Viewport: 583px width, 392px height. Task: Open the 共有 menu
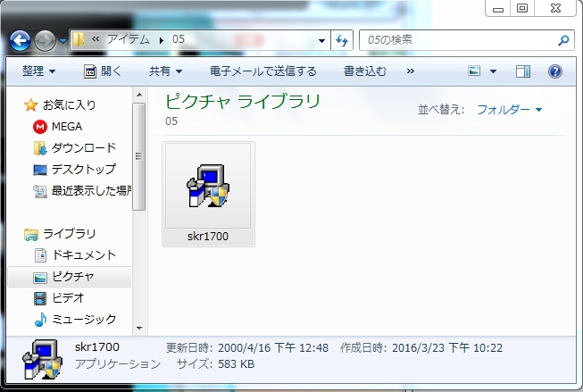coord(166,71)
